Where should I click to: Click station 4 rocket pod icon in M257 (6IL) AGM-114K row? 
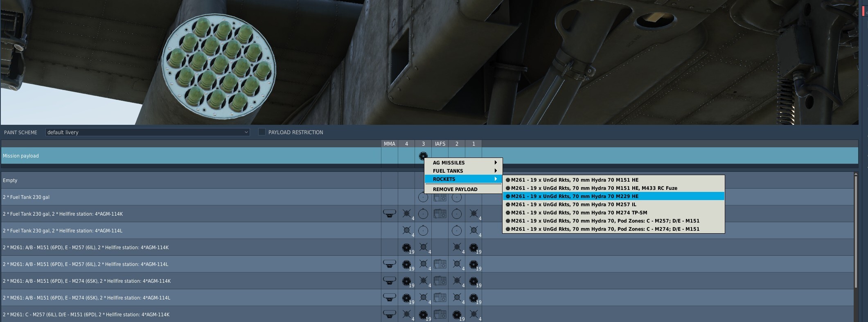pyautogui.click(x=406, y=248)
